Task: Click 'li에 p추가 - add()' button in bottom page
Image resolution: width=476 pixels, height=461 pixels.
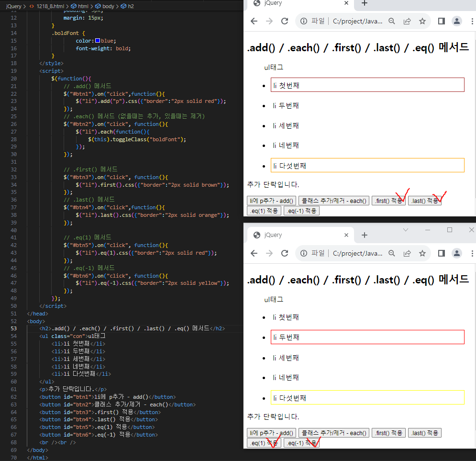Action: [271, 433]
